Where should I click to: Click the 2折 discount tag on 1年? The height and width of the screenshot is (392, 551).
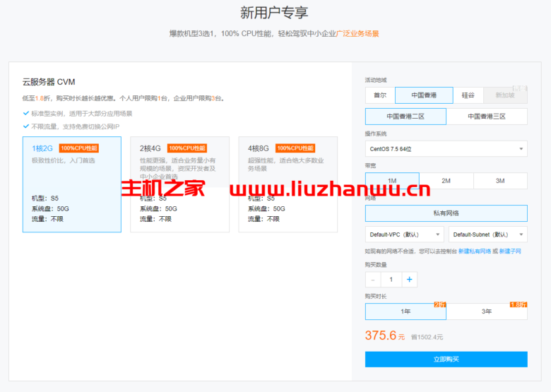pyautogui.click(x=440, y=304)
